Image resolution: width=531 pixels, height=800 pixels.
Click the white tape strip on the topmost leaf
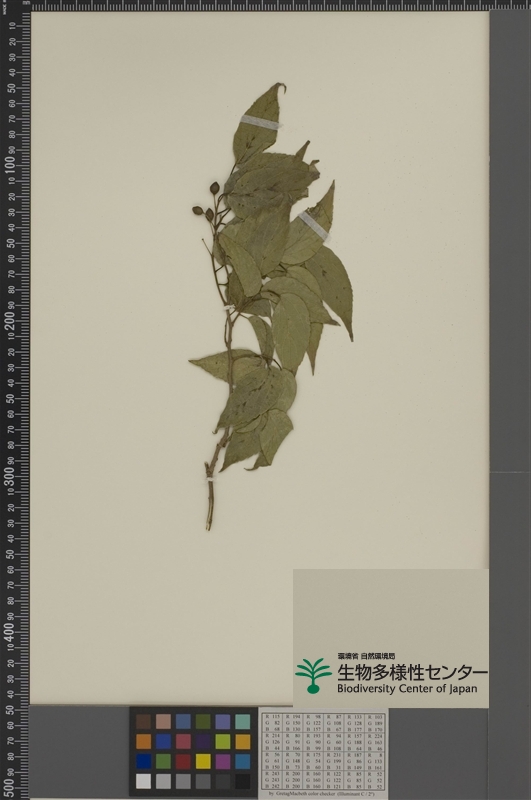[x=261, y=122]
